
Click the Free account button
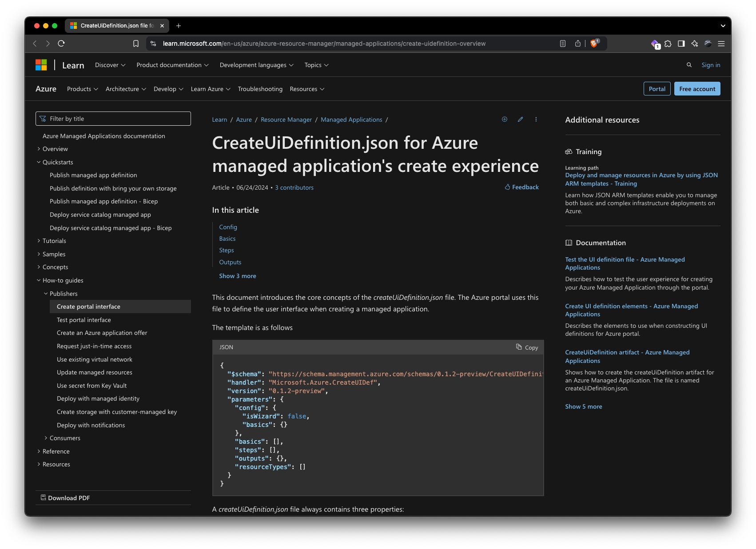(x=697, y=89)
